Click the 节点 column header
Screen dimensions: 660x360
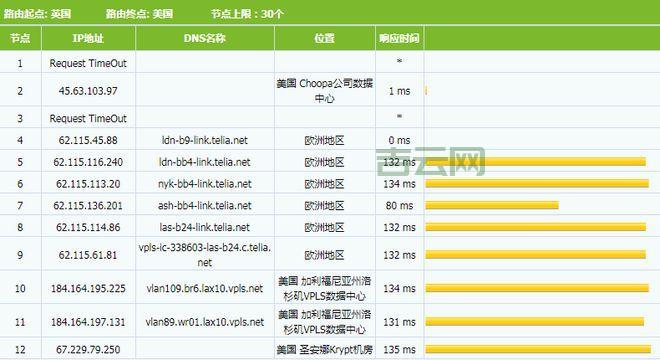[x=20, y=38]
